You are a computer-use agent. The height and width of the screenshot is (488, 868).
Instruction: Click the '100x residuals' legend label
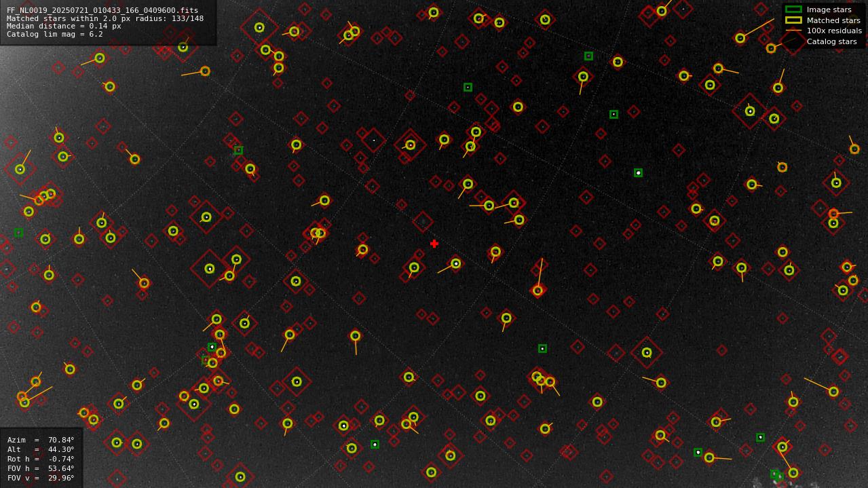[834, 31]
